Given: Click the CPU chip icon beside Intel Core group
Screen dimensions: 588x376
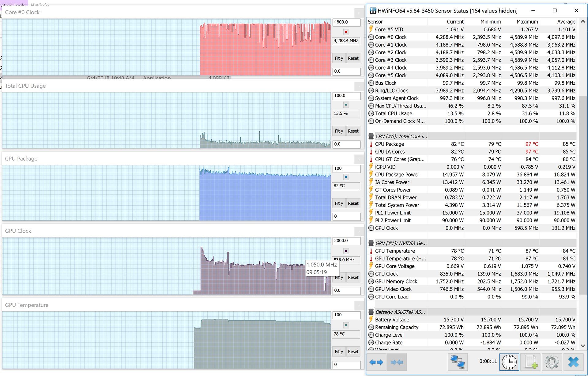Looking at the screenshot, I should pyautogui.click(x=371, y=136).
